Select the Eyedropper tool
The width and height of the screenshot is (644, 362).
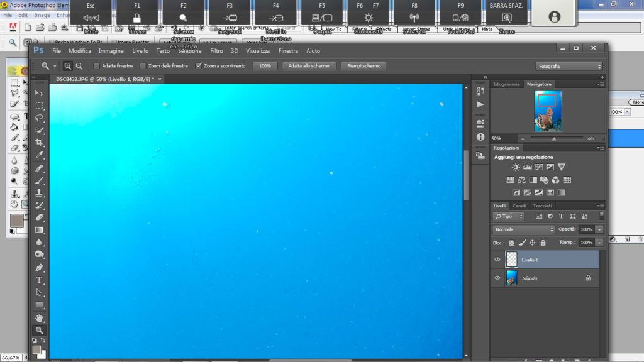coord(39,155)
